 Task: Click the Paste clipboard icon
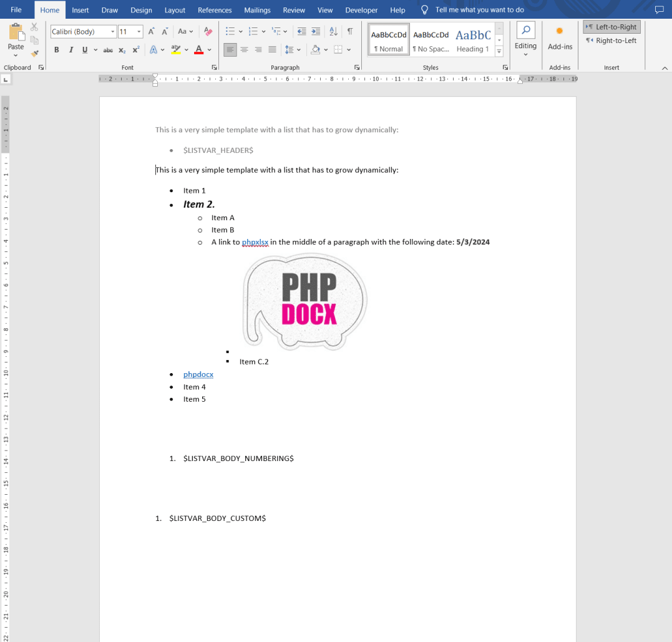[16, 32]
